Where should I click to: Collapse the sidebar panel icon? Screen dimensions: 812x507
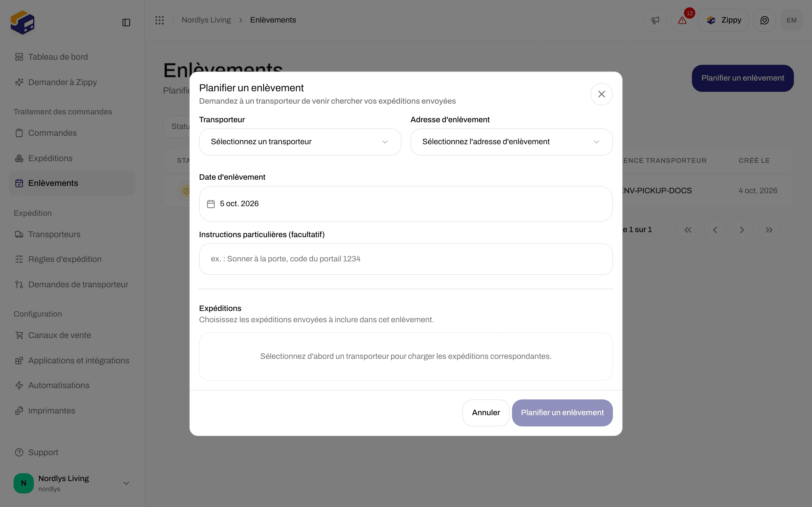[x=126, y=23]
